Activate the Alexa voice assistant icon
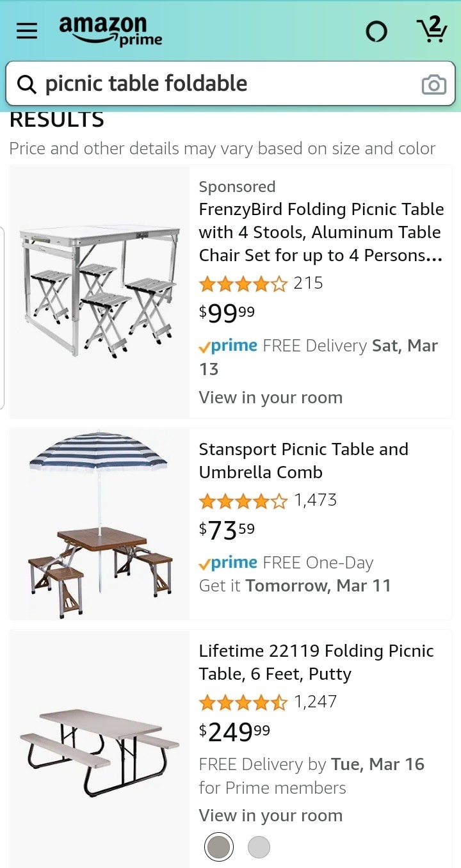 pyautogui.click(x=376, y=31)
